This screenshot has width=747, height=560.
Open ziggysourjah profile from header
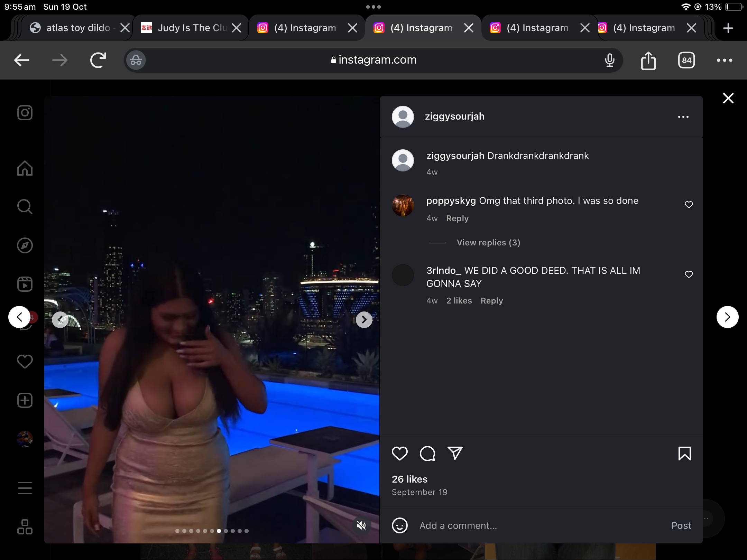[x=454, y=116]
